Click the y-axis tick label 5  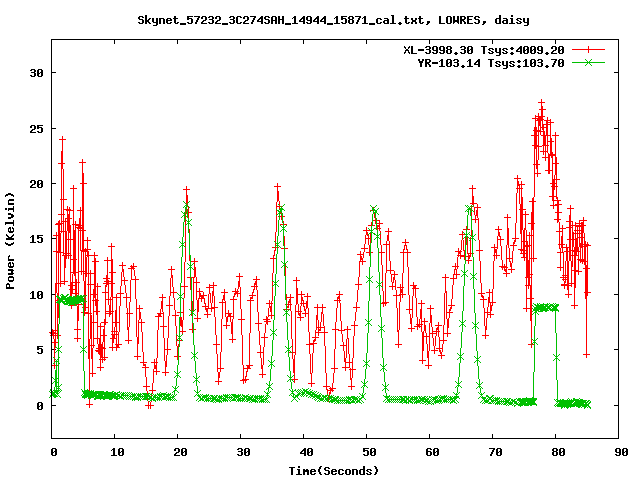click(40, 350)
